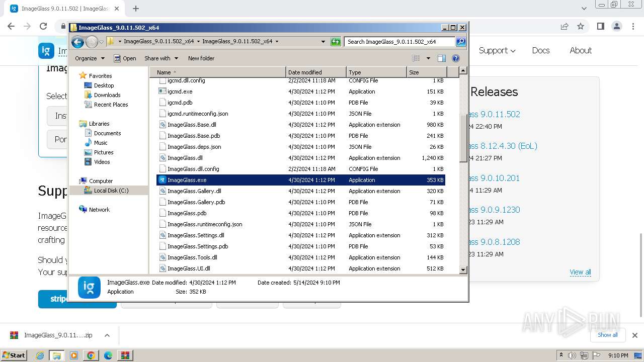Open Videos library
Screen dimensions: 644x362
[x=102, y=162]
